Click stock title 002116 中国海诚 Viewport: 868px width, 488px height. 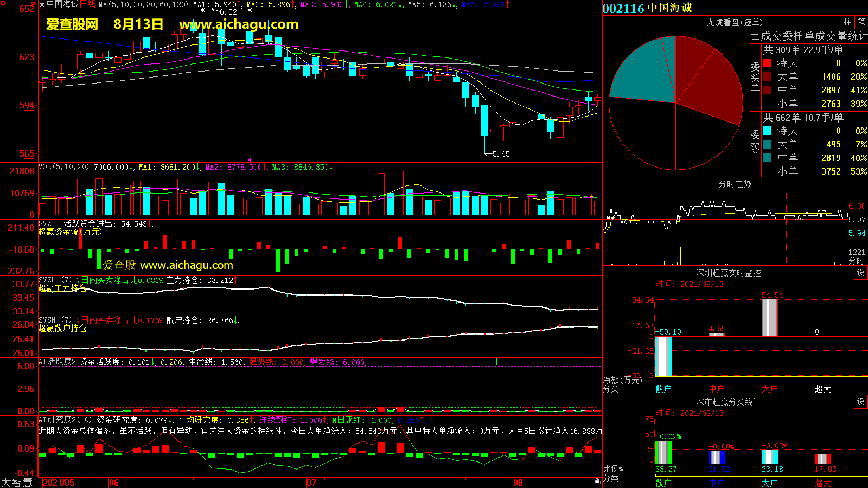coord(647,8)
